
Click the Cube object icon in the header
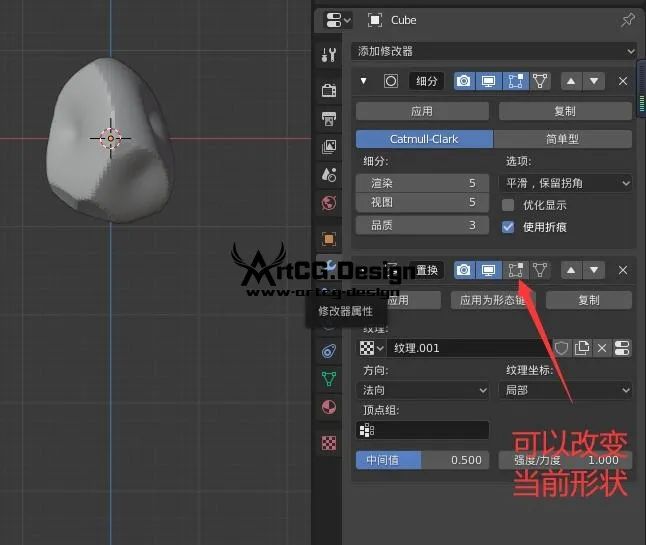[x=374, y=20]
